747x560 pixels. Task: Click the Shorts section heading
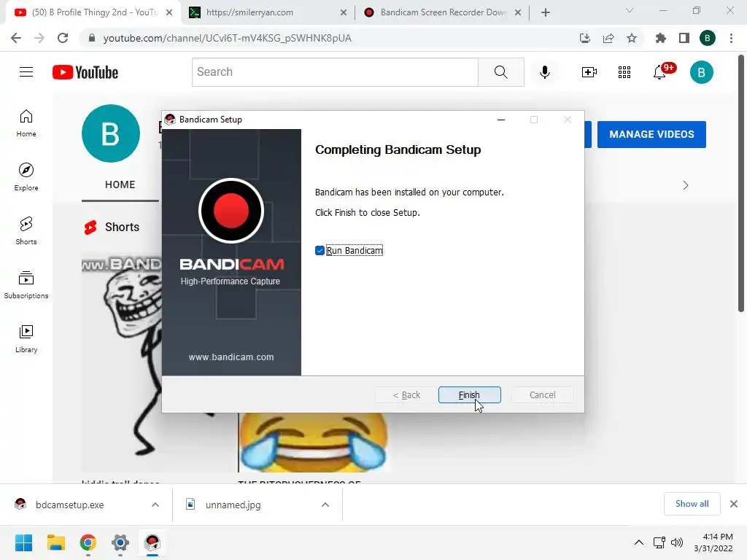pyautogui.click(x=122, y=227)
